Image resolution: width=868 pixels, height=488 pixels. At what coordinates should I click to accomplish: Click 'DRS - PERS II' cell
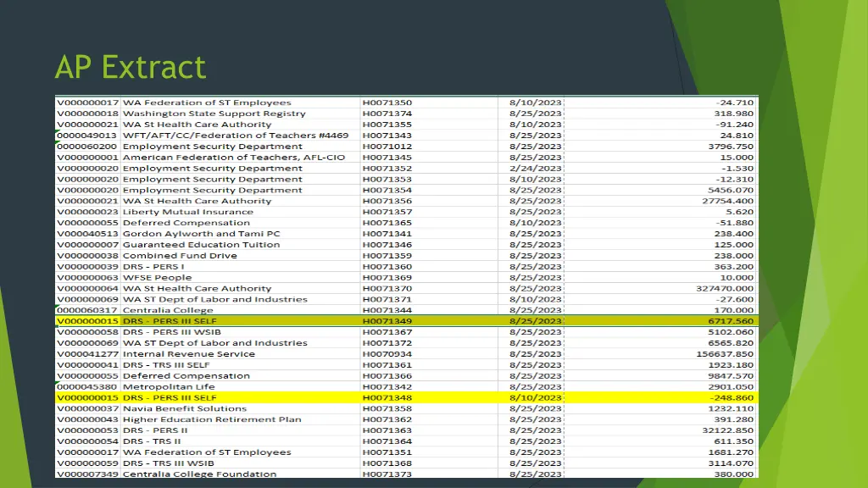155,430
